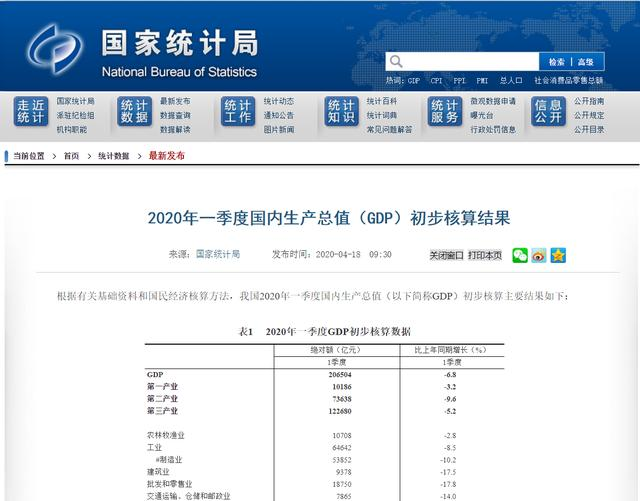Screen dimensions: 640x501
Task: Click 第一产业 row label
Action: coord(162,386)
